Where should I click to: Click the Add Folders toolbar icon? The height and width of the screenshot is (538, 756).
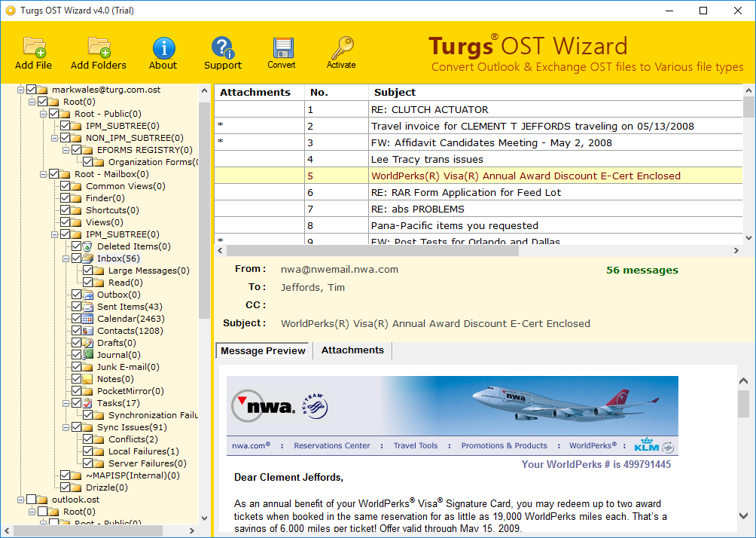(x=99, y=47)
